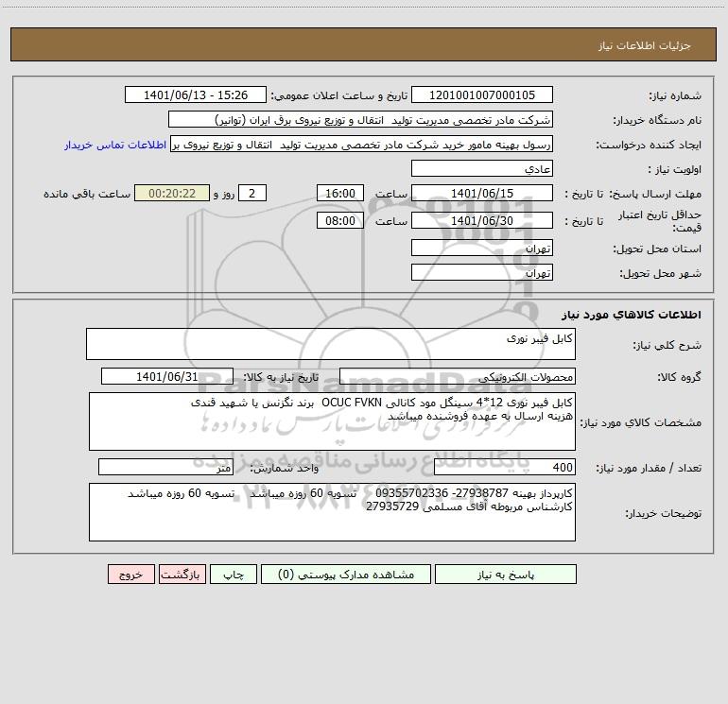
Task: Click label استان محل تحویل
Action: click(657, 249)
